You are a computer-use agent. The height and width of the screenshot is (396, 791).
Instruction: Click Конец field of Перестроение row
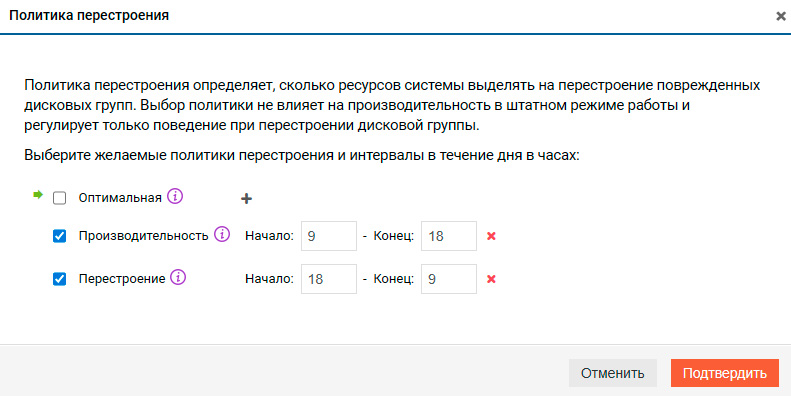point(449,279)
